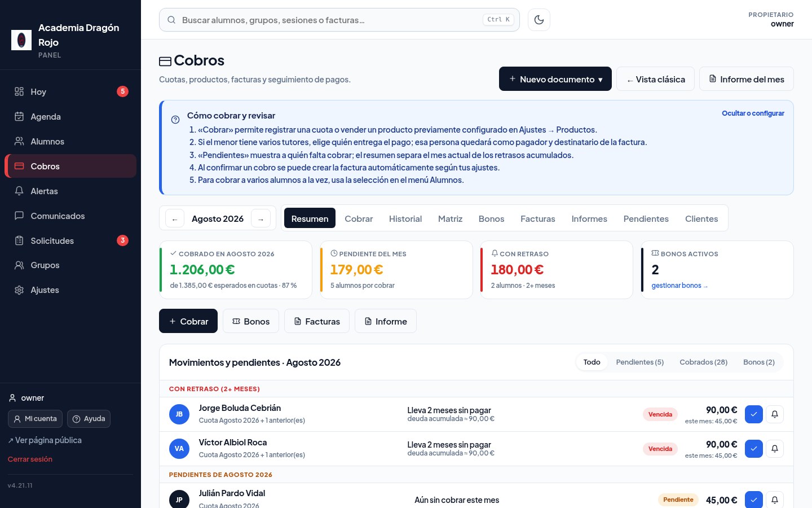Open Solicitudes clipboard section

[70, 240]
